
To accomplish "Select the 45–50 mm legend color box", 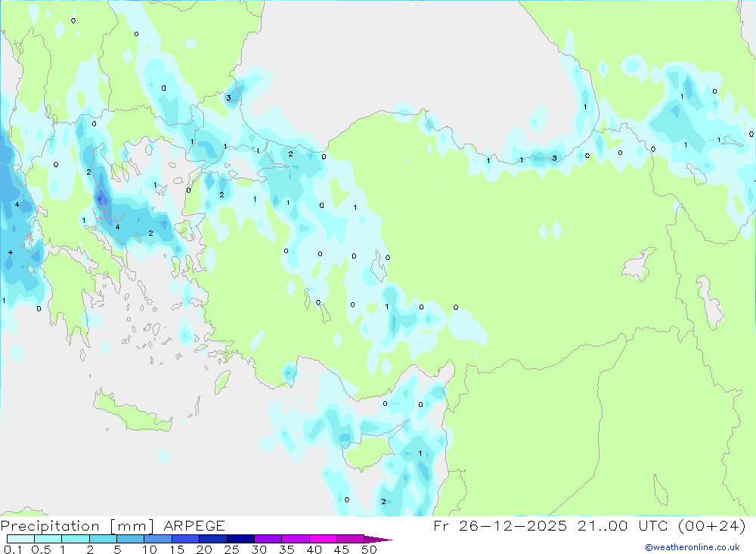I will (350, 539).
